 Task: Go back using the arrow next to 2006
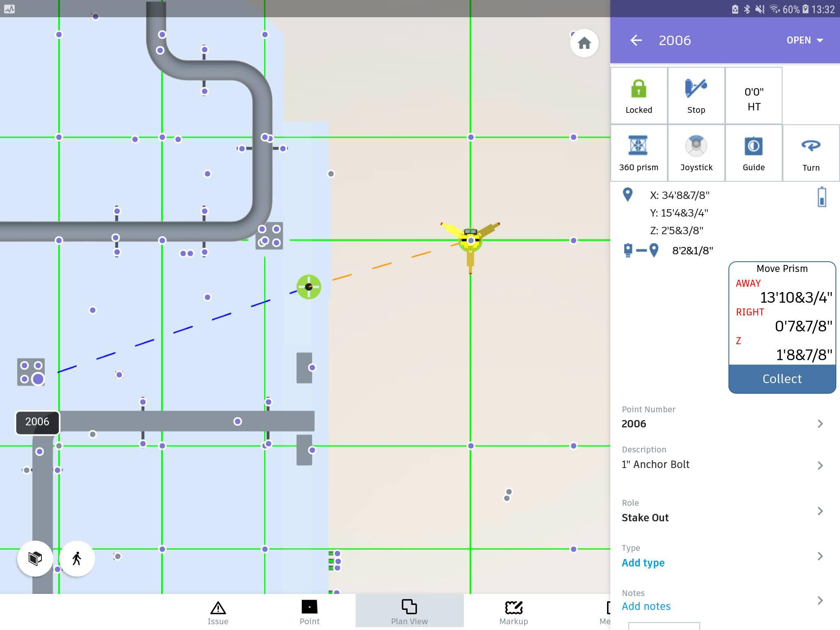click(636, 40)
